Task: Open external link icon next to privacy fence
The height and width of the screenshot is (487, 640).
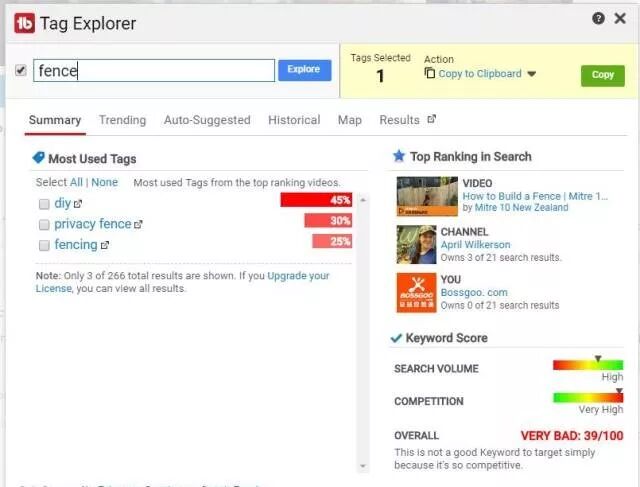Action: 138,225
